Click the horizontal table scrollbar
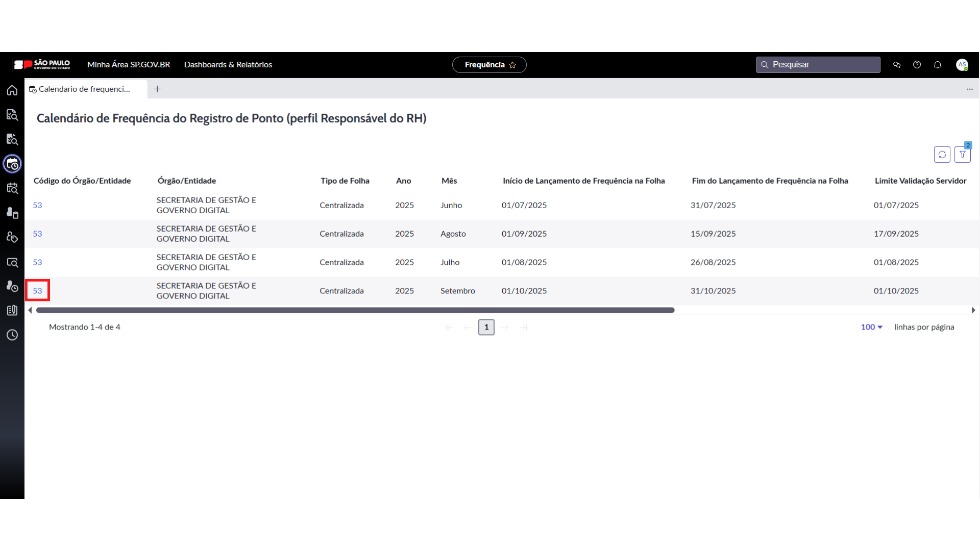Viewport: 980px width, 551px height. 355,310
